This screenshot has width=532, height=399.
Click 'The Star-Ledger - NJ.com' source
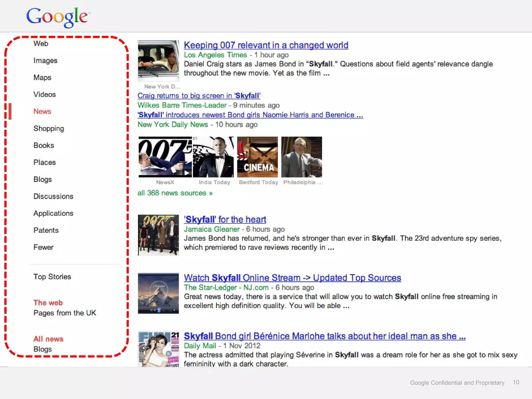[x=226, y=288]
